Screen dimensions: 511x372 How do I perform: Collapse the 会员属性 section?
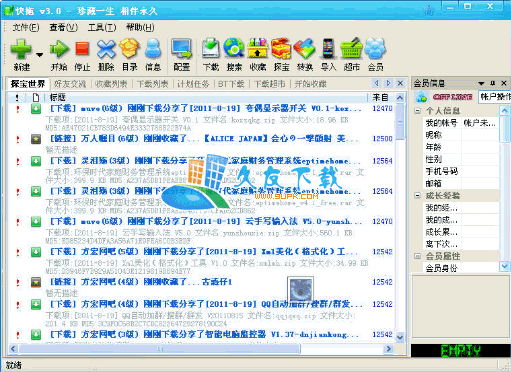pos(417,256)
